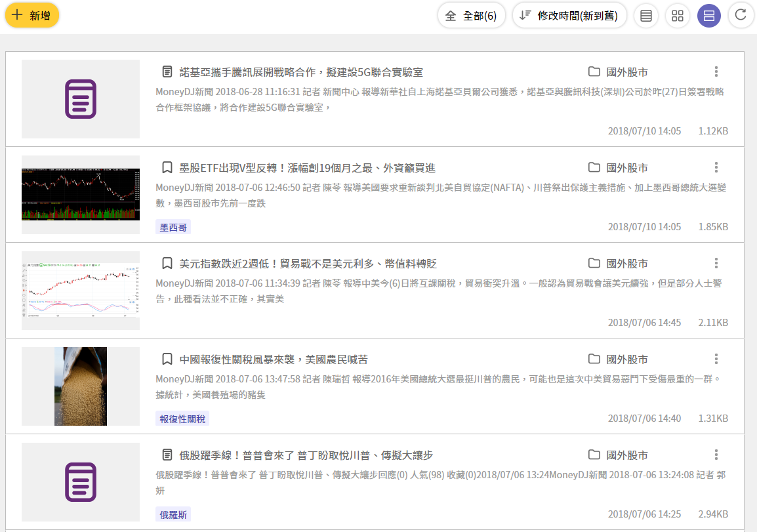This screenshot has height=532, width=757.
Task: Click the 報復性關稅 tag
Action: 182,419
